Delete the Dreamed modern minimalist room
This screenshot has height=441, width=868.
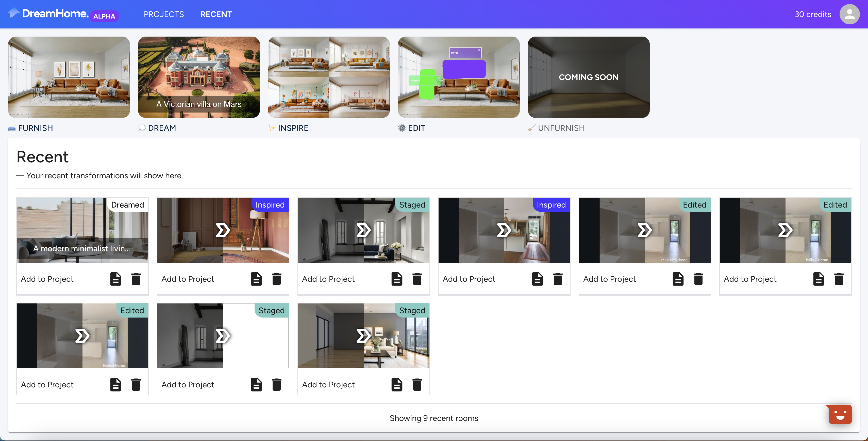coord(136,279)
